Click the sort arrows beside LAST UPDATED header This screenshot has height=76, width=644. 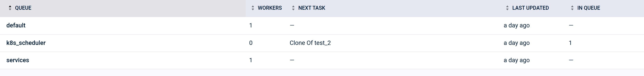click(x=507, y=8)
